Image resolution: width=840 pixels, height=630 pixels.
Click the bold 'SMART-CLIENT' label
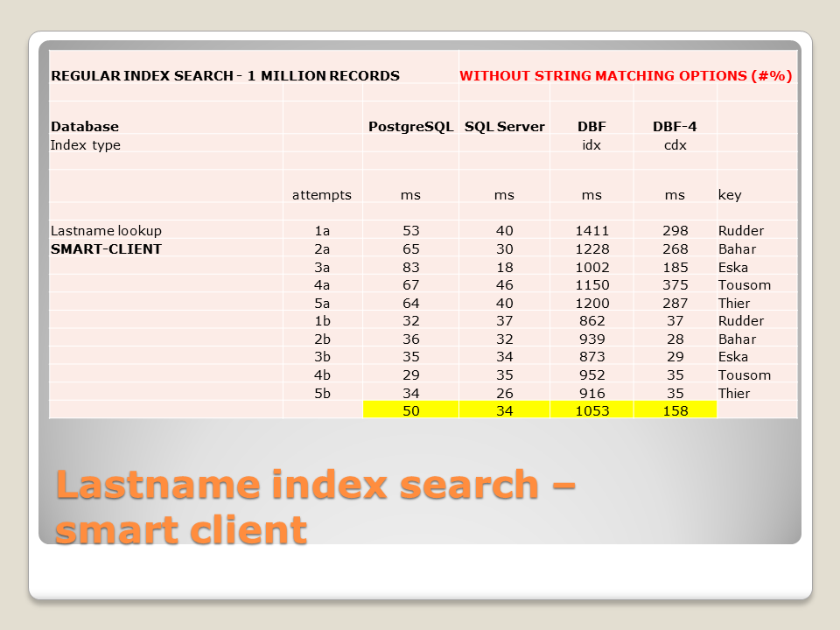tap(106, 249)
